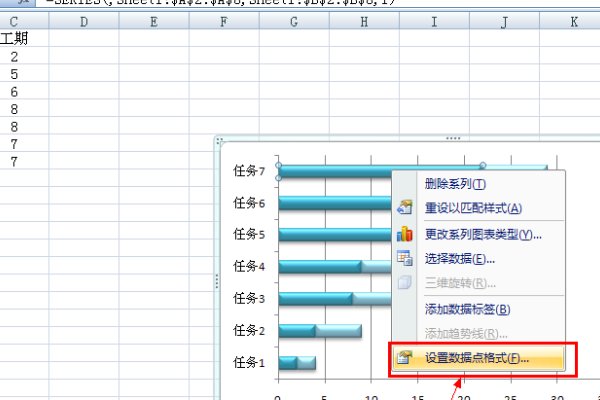Image resolution: width=600 pixels, height=400 pixels.
Task: Select the light blue bar of 任务2
Action: pyautogui.click(x=338, y=331)
